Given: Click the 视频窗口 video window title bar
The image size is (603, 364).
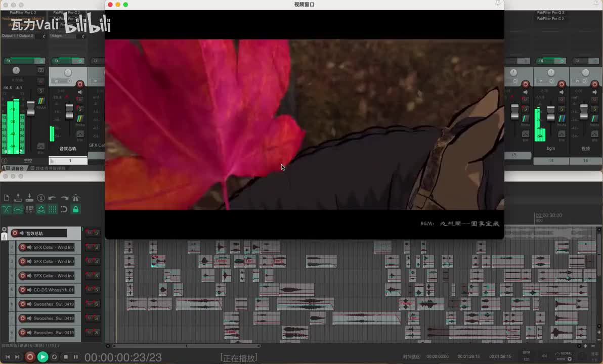Looking at the screenshot, I should click(304, 5).
